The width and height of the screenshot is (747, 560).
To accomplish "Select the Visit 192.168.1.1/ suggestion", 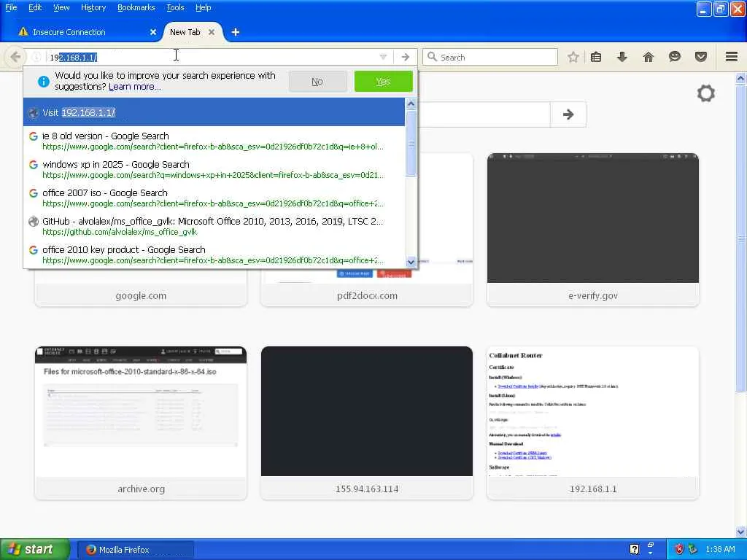I will coord(214,112).
